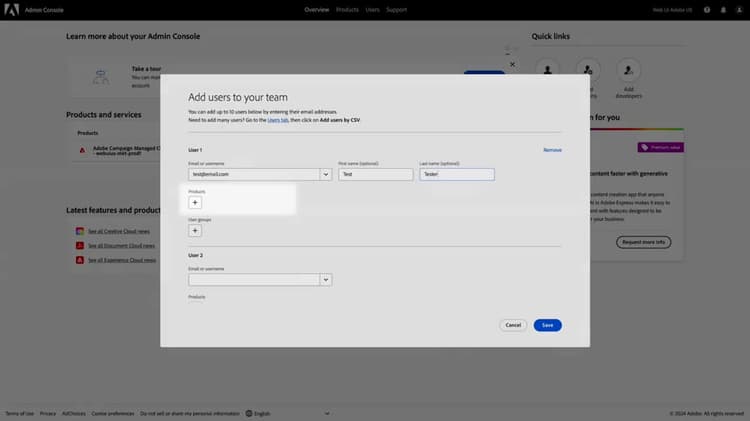The height and width of the screenshot is (421, 750).
Task: Open the notifications bell icon
Action: (723, 10)
